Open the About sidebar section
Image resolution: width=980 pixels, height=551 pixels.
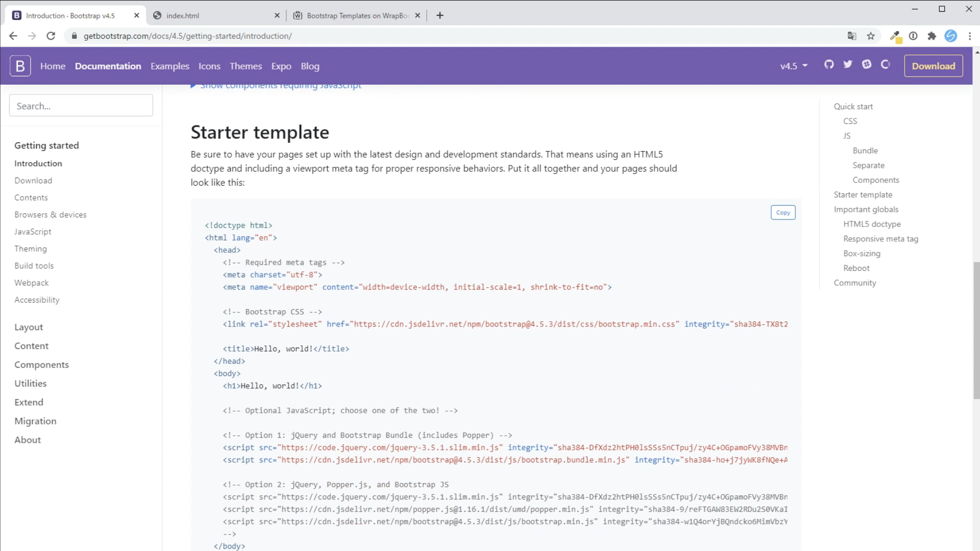coord(28,440)
